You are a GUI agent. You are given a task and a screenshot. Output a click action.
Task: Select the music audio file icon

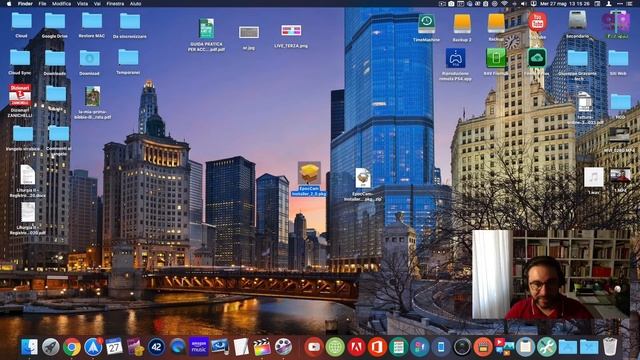point(593,177)
